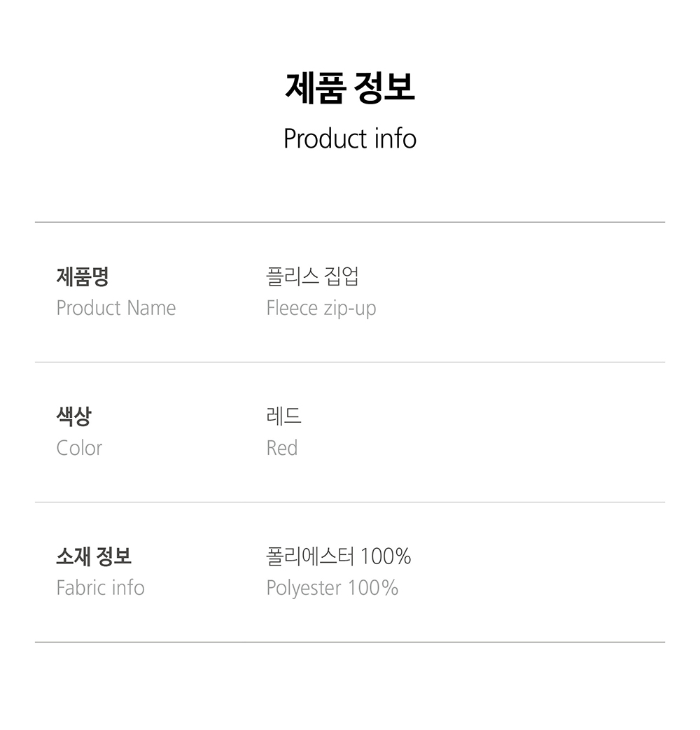Click the Polyester 100% text
Image resolution: width=700 pixels, height=730 pixels.
332,588
